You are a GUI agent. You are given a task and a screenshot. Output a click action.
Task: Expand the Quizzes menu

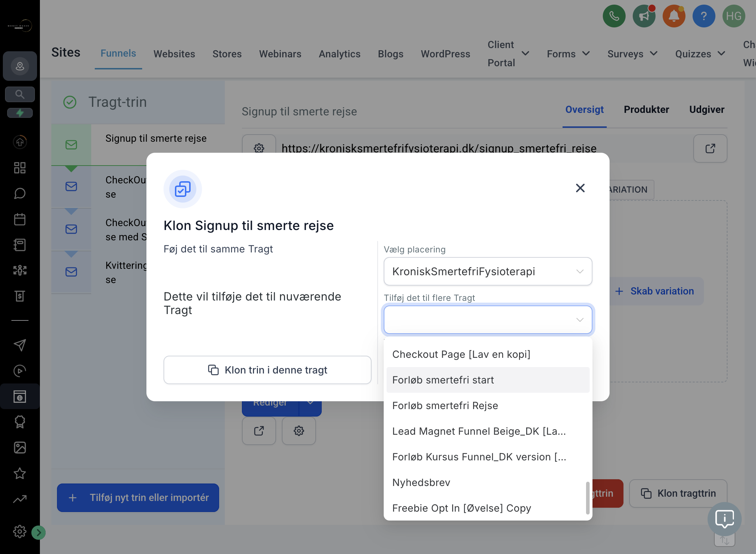[700, 54]
